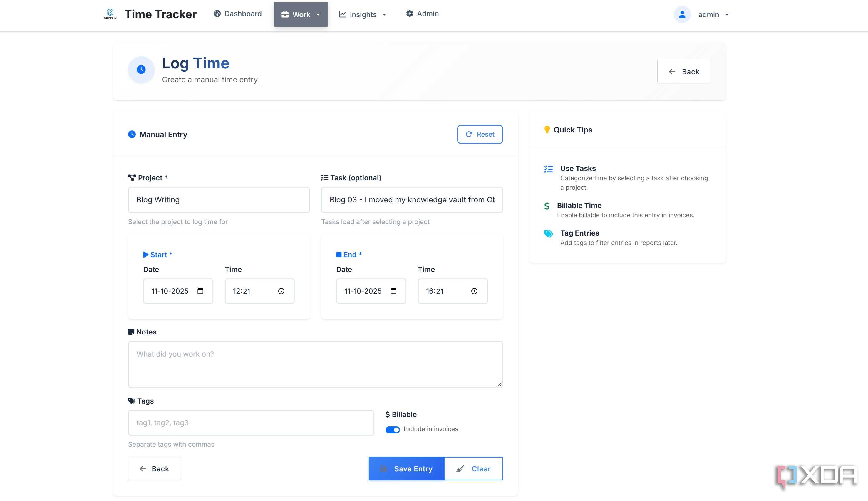This screenshot has height=501, width=868.
Task: Click the Back button in header
Action: coord(684,72)
